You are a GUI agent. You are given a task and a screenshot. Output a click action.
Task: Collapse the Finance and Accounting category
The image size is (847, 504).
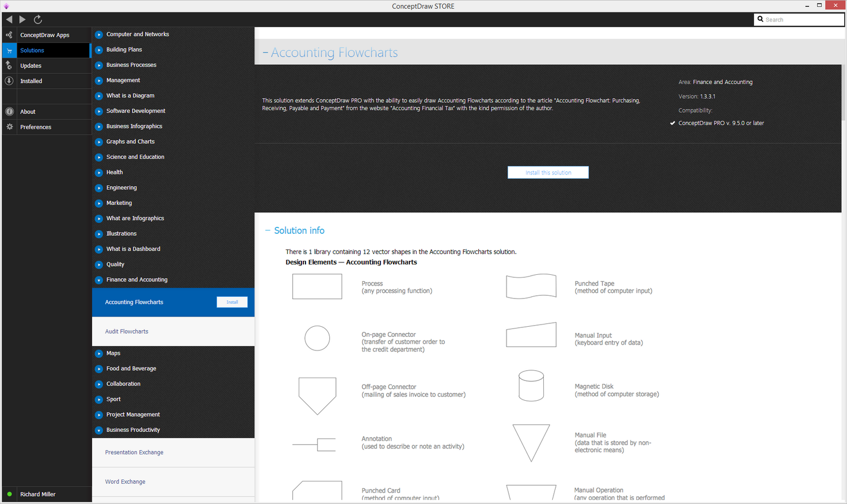99,280
